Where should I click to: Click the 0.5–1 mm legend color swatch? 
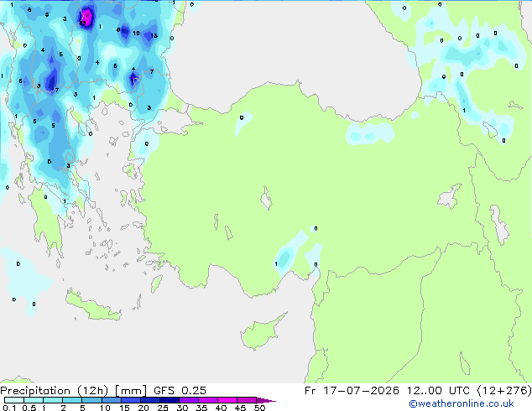(34, 400)
